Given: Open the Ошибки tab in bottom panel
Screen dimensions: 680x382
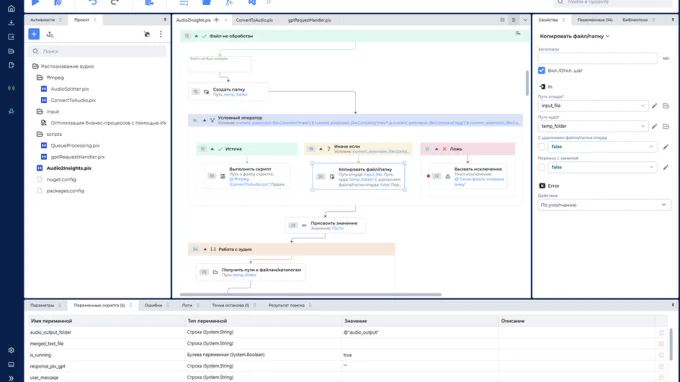Looking at the screenshot, I should point(153,305).
